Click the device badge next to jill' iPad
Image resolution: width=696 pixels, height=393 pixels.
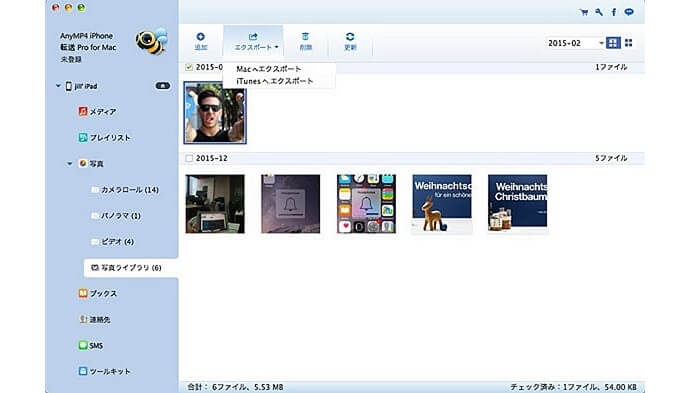point(162,86)
